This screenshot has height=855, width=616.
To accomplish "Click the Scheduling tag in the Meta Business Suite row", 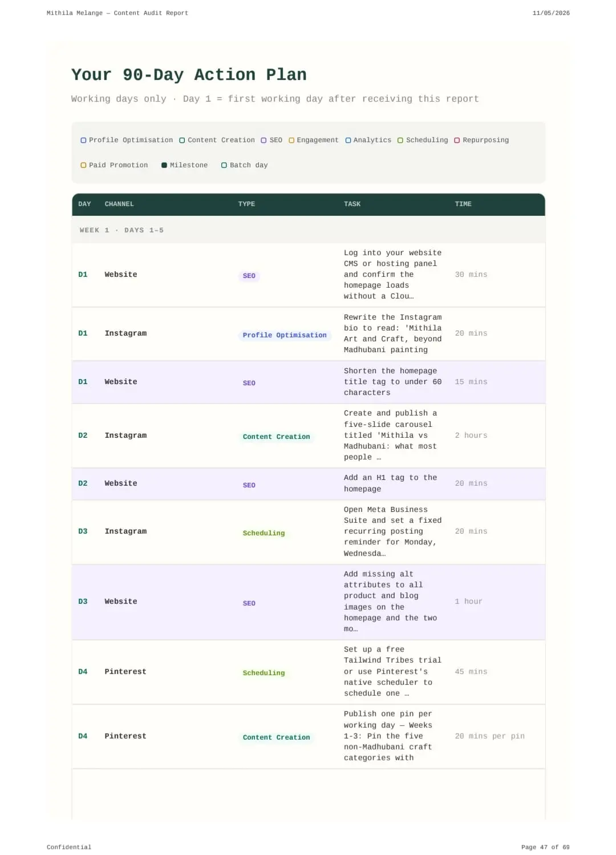I will 264,534.
